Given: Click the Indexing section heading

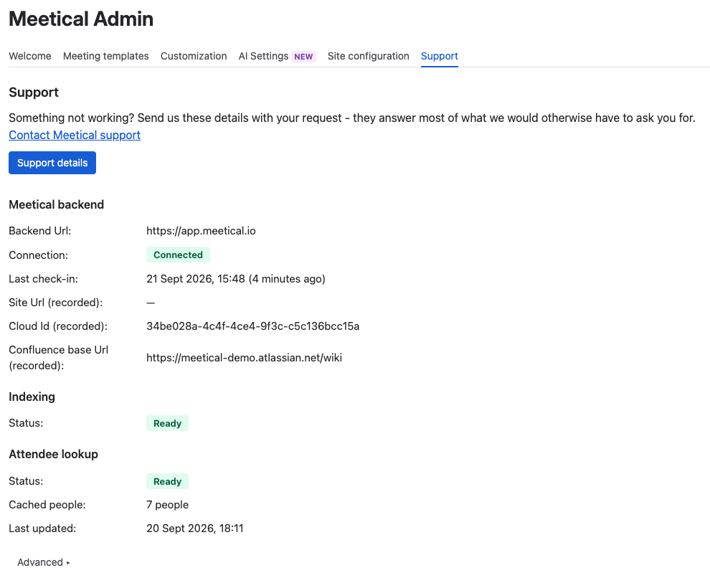Looking at the screenshot, I should click(x=32, y=397).
